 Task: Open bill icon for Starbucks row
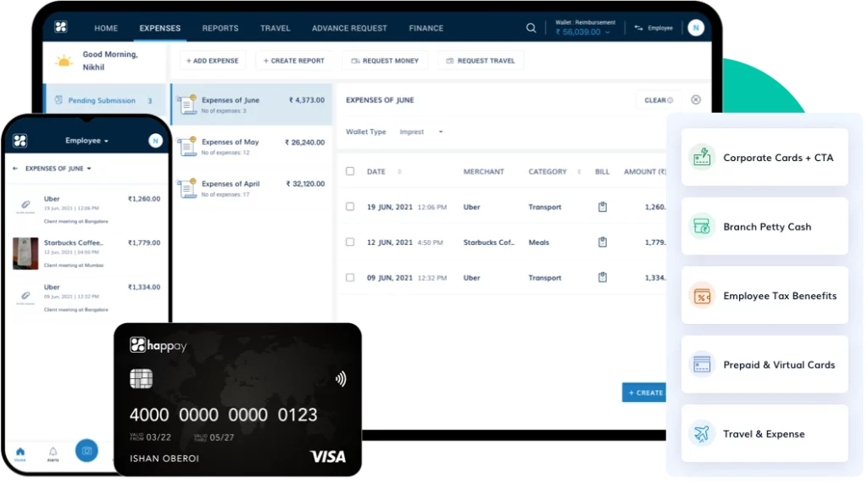[x=603, y=242]
